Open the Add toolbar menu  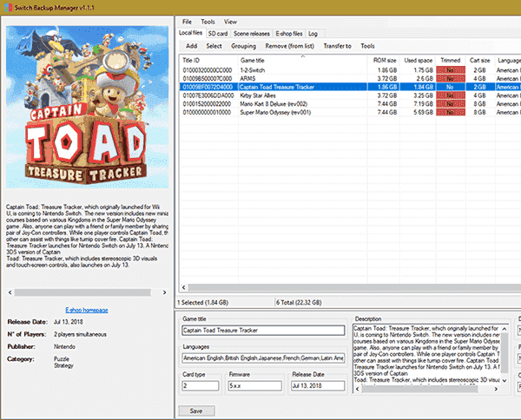click(x=191, y=46)
